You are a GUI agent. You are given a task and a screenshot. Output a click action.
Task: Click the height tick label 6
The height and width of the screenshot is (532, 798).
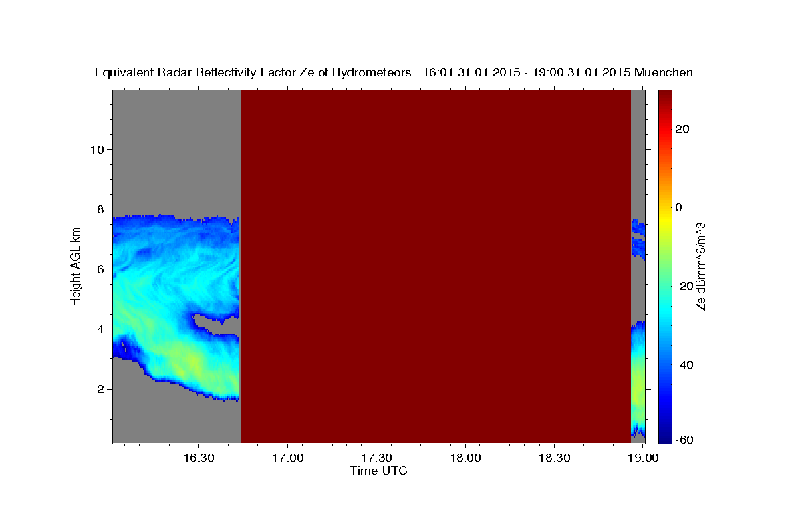[101, 269]
